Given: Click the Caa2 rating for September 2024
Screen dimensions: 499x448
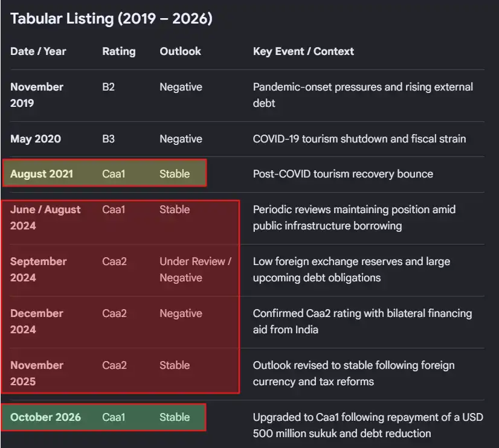Looking at the screenshot, I should tap(114, 261).
